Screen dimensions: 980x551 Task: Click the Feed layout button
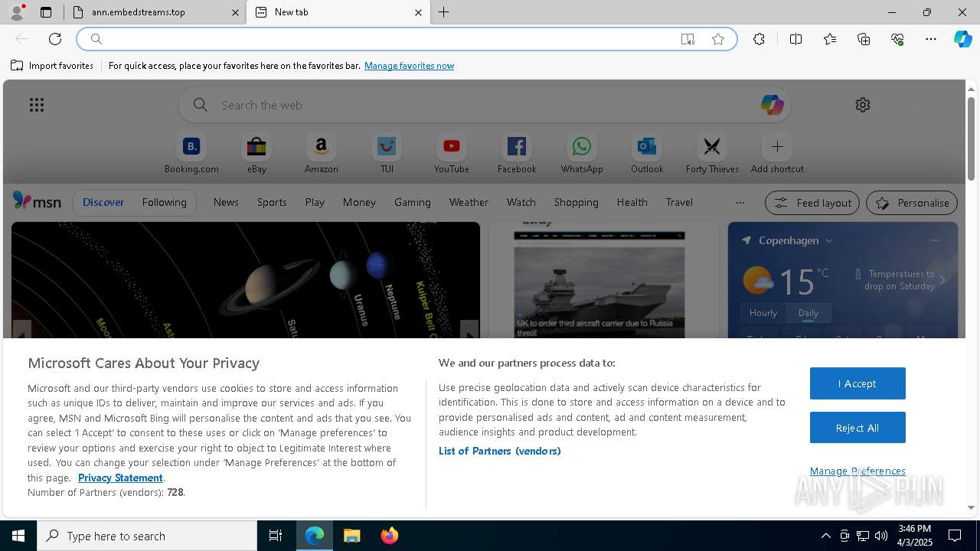[812, 203]
